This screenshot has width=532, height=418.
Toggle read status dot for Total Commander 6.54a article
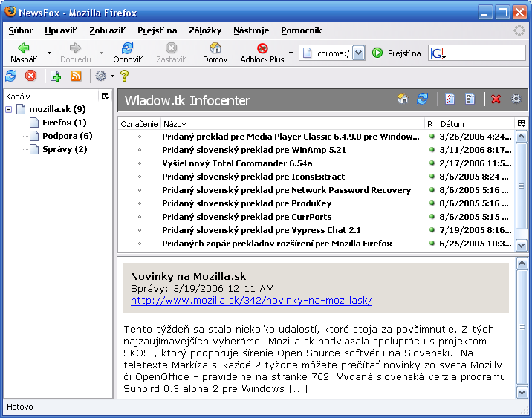tap(432, 163)
